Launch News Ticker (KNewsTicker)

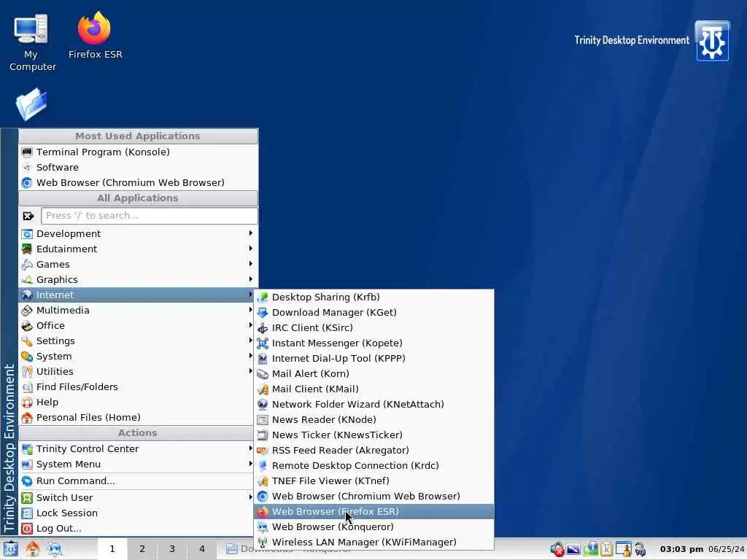click(374, 435)
